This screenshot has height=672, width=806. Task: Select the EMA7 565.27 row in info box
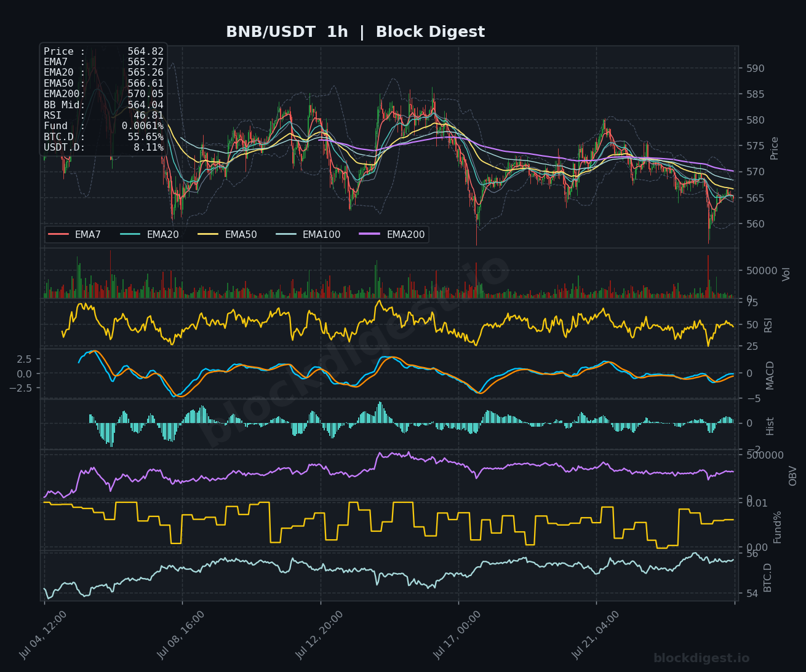103,62
